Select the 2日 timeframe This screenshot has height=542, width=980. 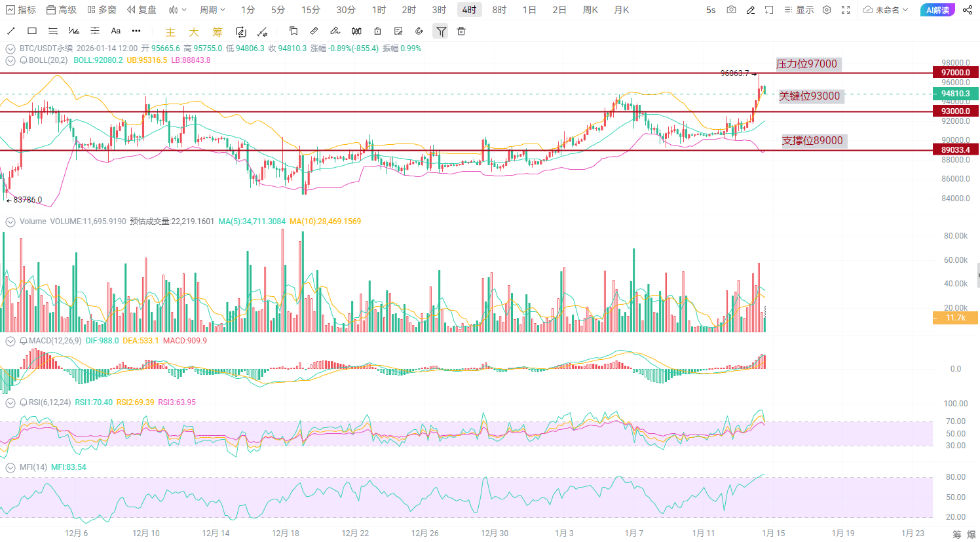559,10
